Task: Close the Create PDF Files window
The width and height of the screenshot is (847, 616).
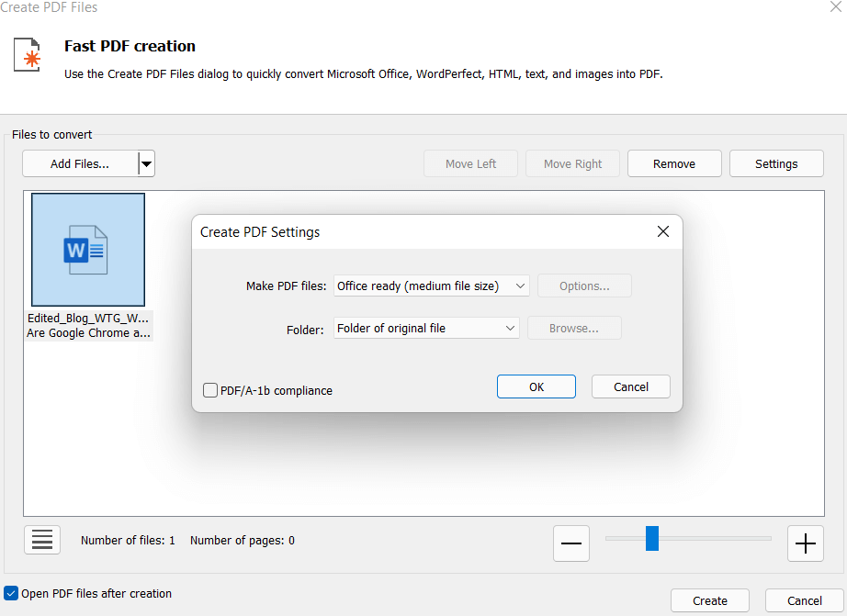Action: click(836, 6)
